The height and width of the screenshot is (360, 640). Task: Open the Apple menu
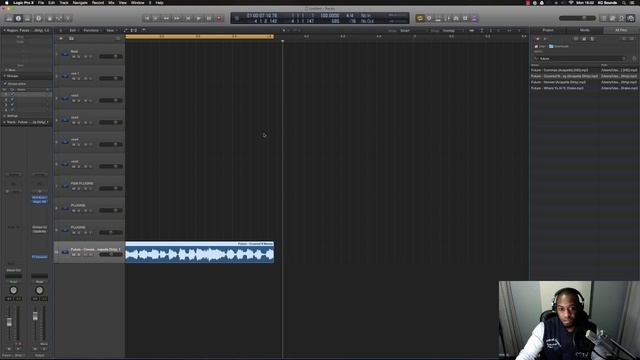coord(7,2)
